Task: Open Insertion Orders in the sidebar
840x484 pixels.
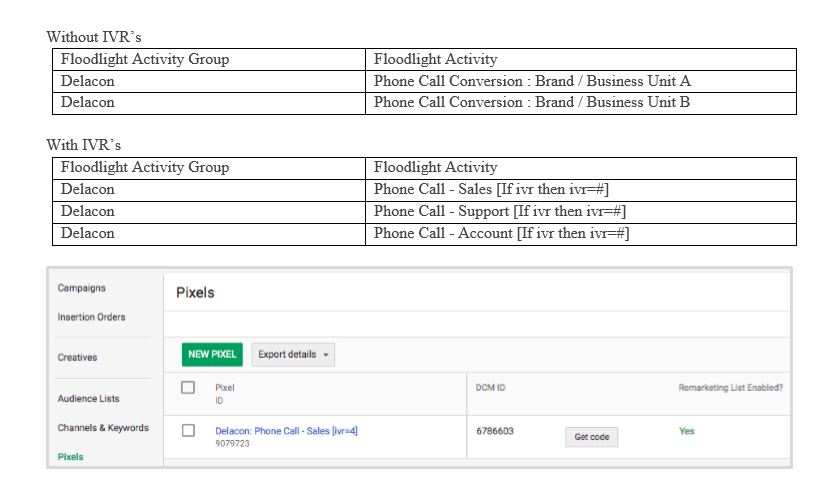Action: 91,317
